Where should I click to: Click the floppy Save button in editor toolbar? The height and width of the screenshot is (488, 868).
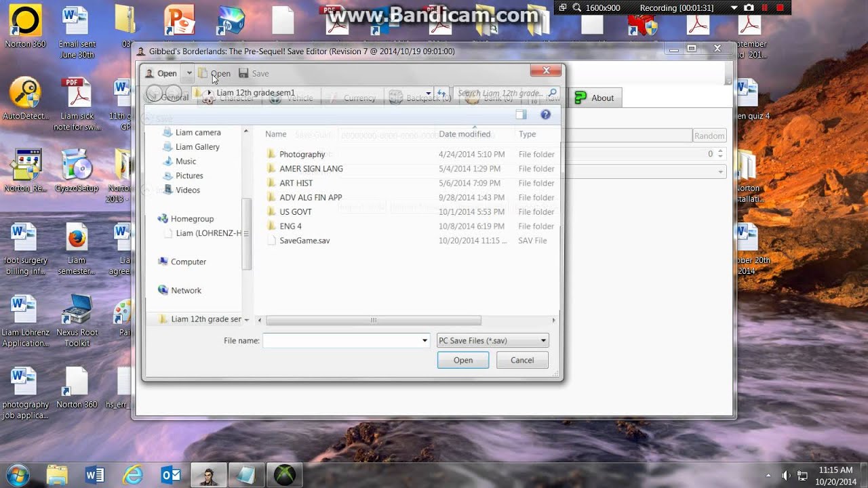click(254, 73)
